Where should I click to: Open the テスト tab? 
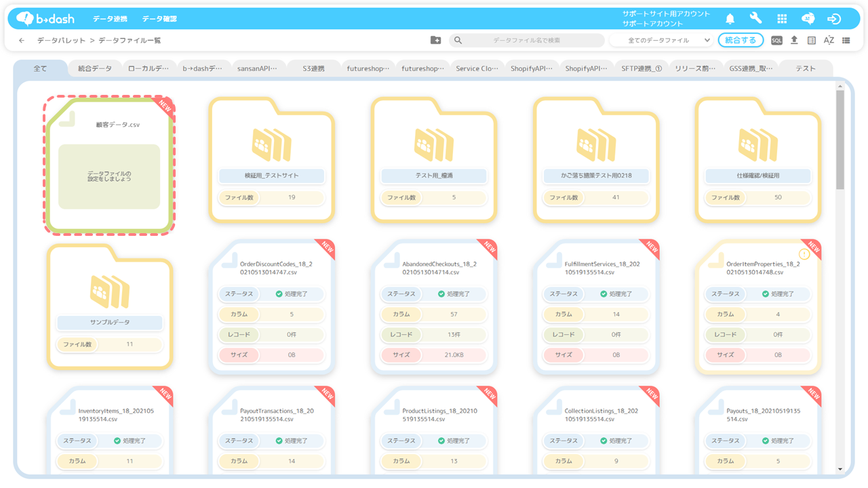point(806,68)
